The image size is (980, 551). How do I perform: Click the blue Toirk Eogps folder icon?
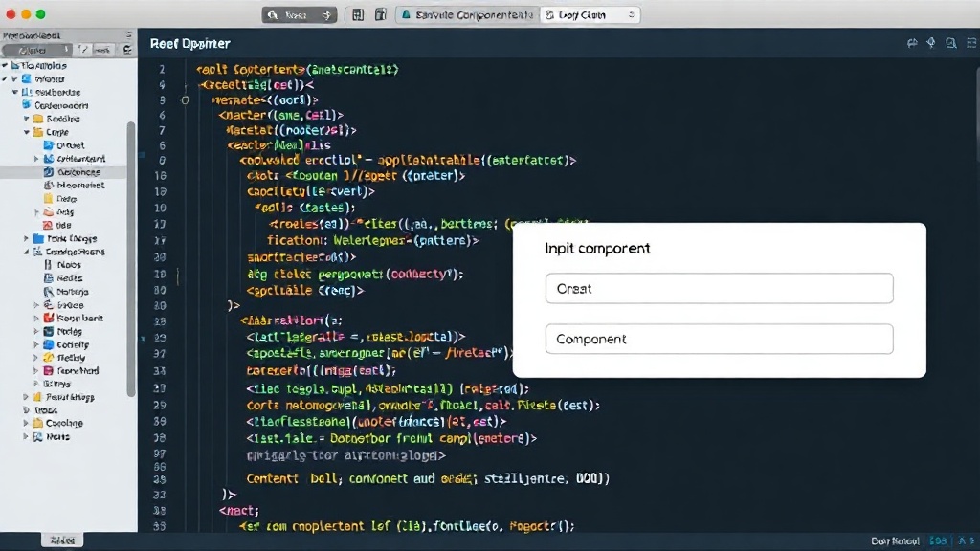[38, 238]
